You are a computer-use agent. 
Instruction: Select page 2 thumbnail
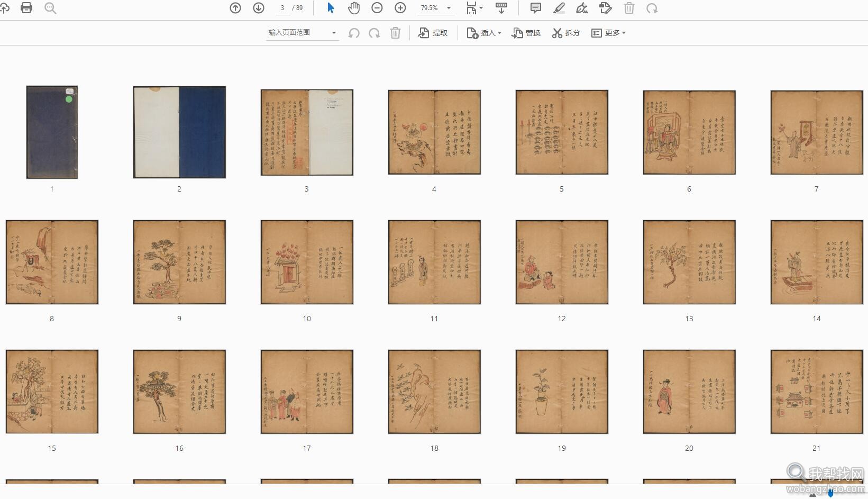point(179,132)
